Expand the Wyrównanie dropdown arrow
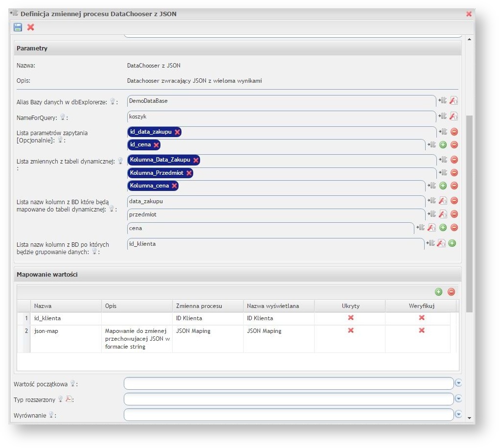499x448 pixels. tap(458, 415)
